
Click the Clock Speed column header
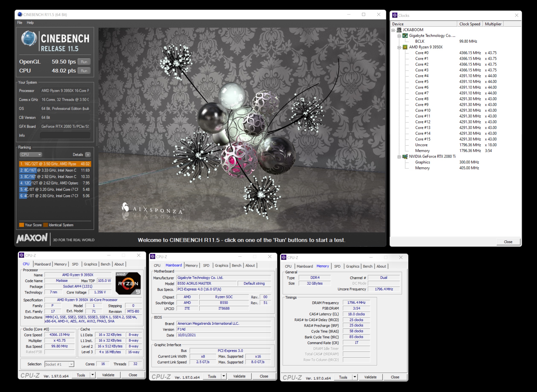click(x=470, y=24)
